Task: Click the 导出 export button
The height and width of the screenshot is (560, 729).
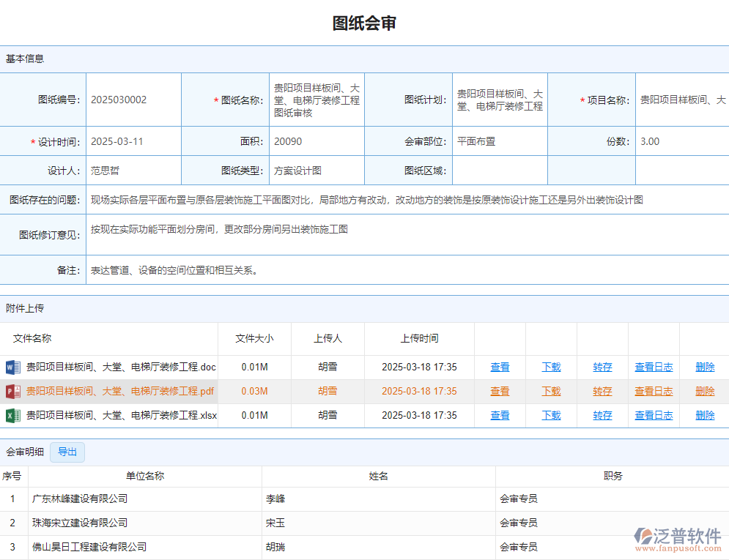Action: tap(67, 452)
